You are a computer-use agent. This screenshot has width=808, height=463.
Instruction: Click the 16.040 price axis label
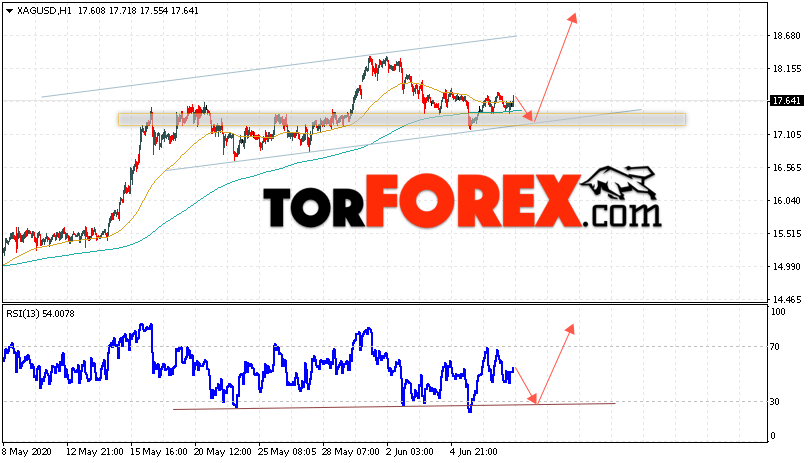pos(786,201)
